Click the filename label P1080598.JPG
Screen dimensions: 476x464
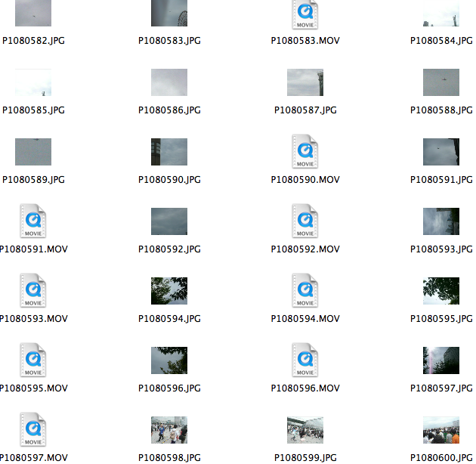tap(169, 458)
